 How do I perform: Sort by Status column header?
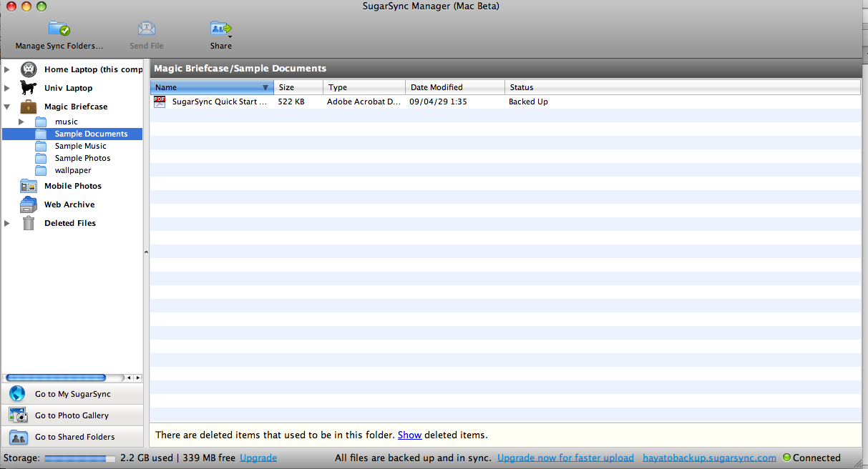[683, 87]
